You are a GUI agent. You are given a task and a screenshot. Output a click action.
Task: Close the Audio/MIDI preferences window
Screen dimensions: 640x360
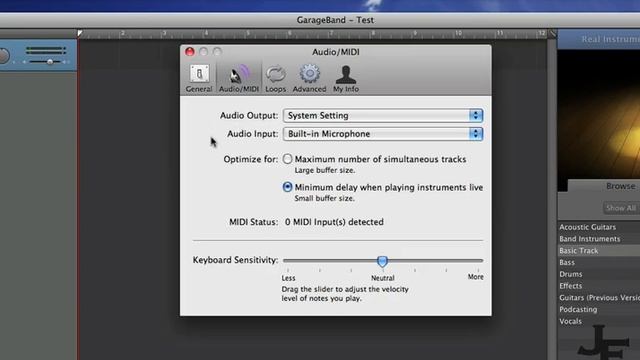[190, 52]
